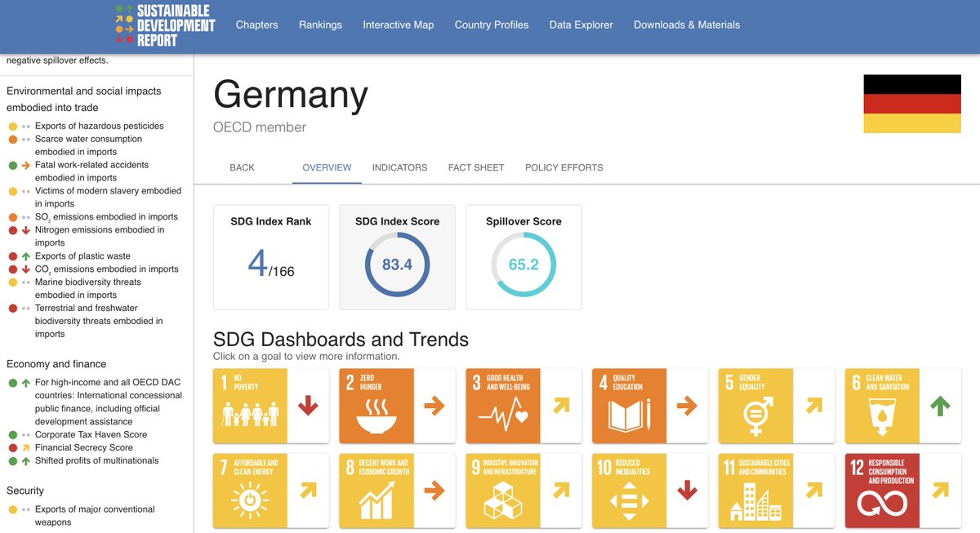Click the Security section heading

pos(25,491)
